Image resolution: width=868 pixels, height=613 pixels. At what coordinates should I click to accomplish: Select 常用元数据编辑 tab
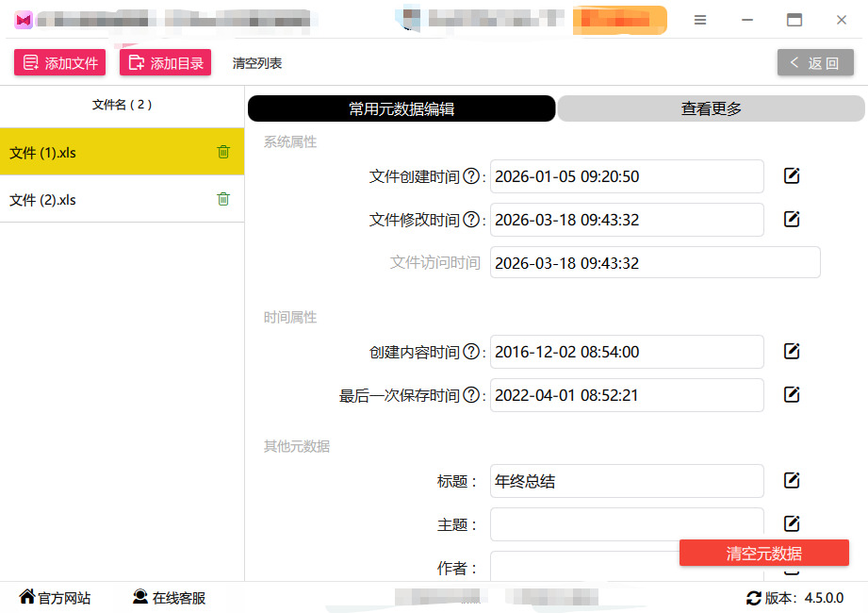tap(401, 108)
